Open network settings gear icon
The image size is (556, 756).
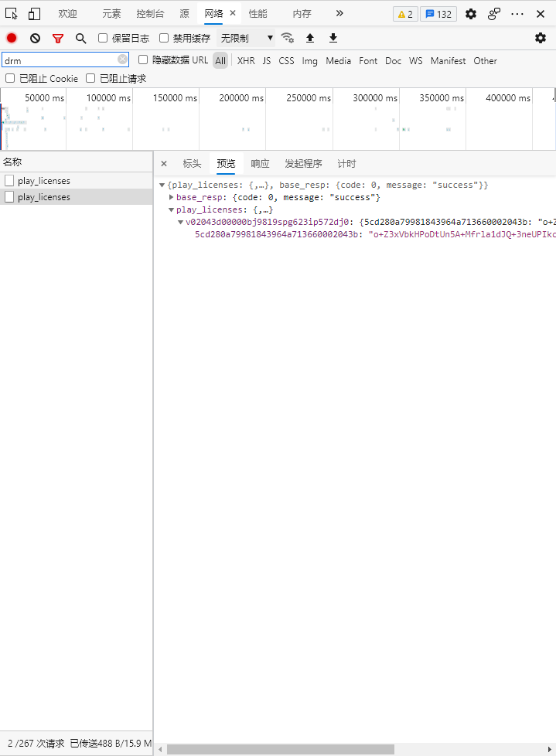click(541, 38)
